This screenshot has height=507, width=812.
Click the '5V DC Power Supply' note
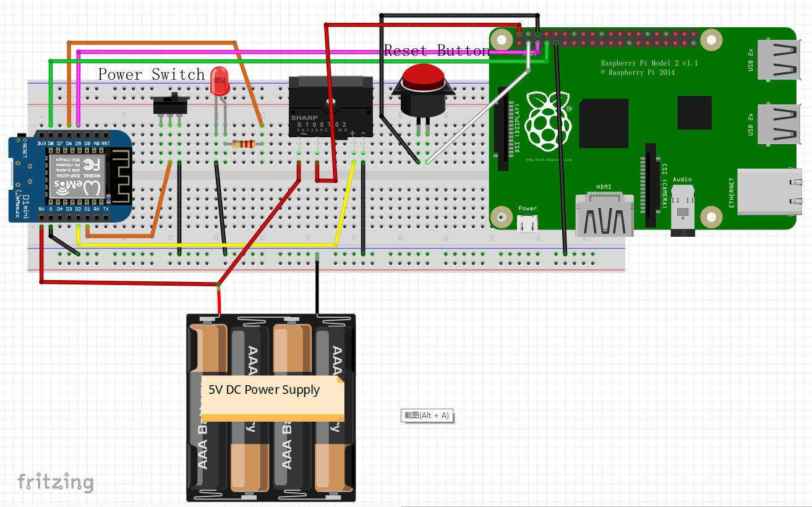click(x=272, y=398)
